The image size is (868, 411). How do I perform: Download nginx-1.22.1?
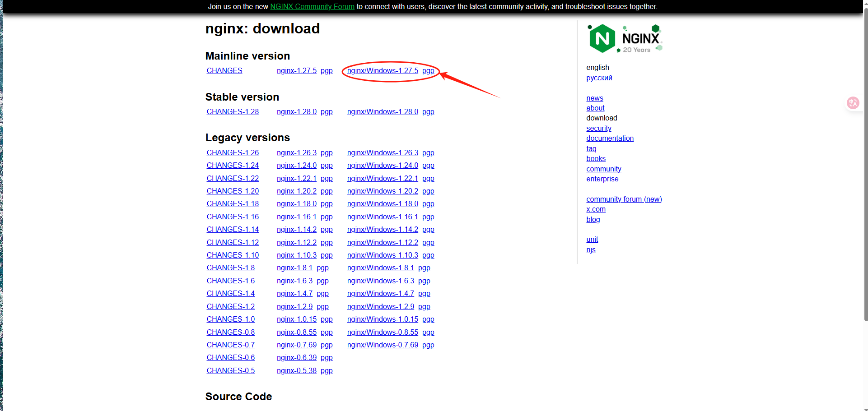click(297, 179)
